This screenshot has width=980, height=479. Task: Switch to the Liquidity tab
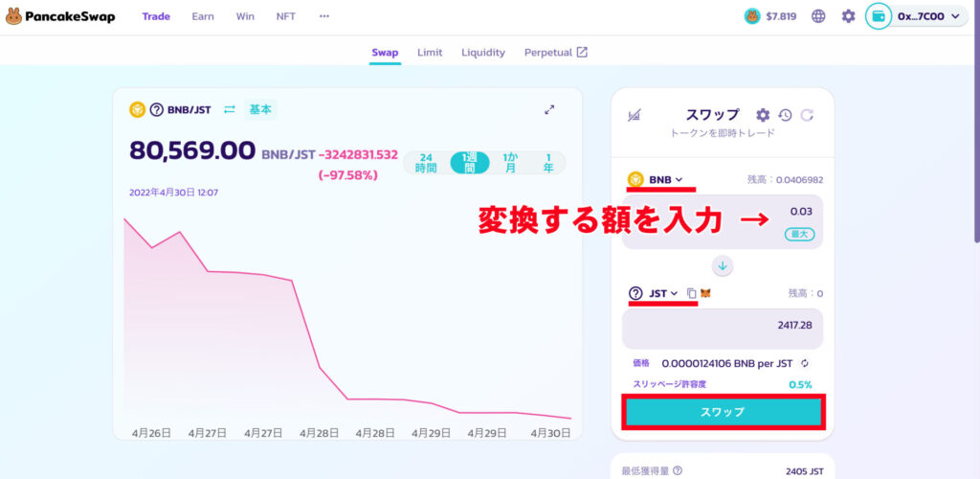click(x=483, y=53)
